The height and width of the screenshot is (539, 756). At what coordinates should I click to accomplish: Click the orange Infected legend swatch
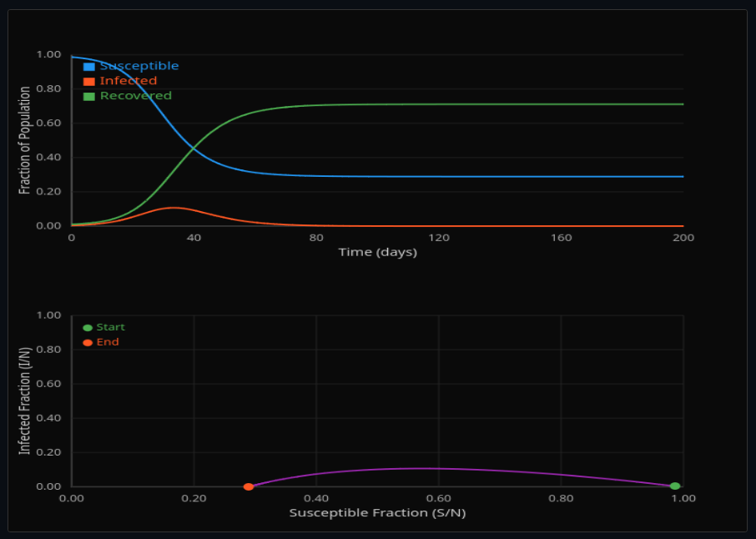pos(88,81)
